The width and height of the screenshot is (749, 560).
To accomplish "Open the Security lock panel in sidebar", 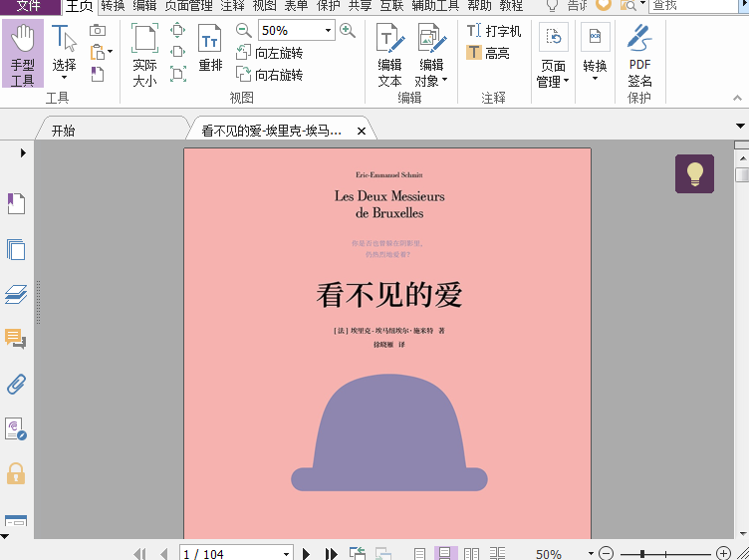I will [16, 473].
